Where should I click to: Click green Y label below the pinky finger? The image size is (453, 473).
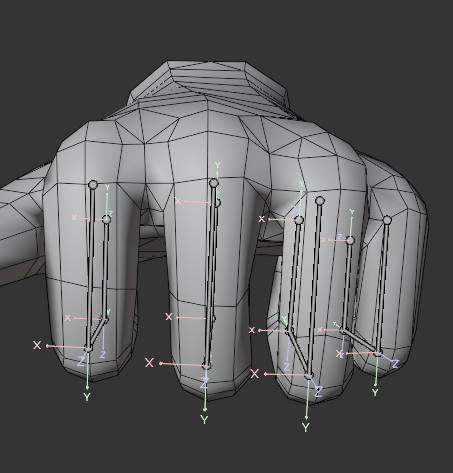click(x=375, y=392)
